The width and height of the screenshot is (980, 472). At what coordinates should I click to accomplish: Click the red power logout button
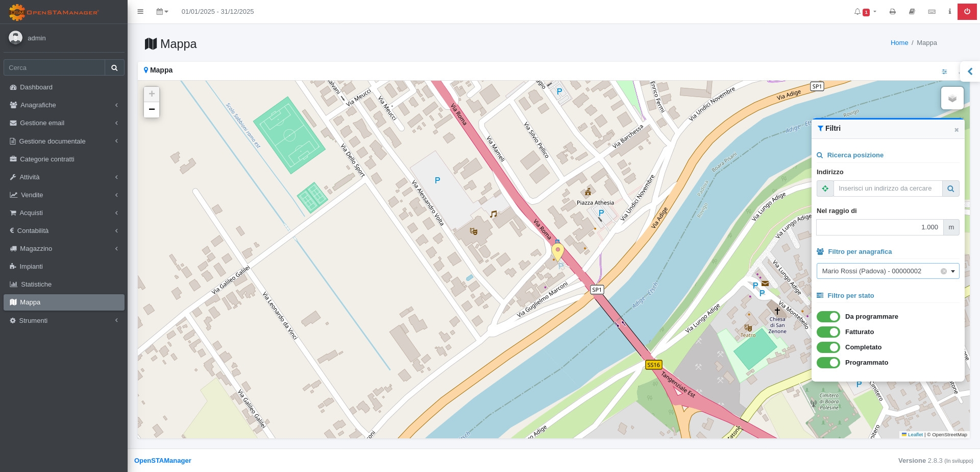967,12
